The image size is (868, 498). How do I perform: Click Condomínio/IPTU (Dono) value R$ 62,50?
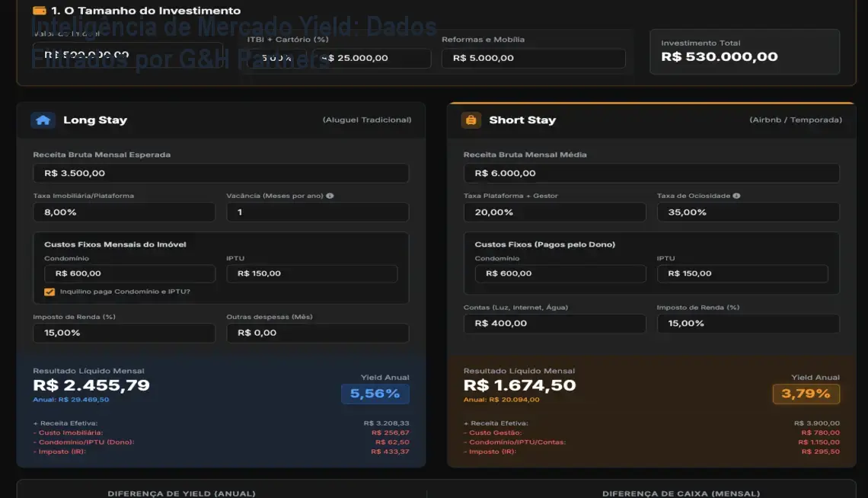[392, 442]
